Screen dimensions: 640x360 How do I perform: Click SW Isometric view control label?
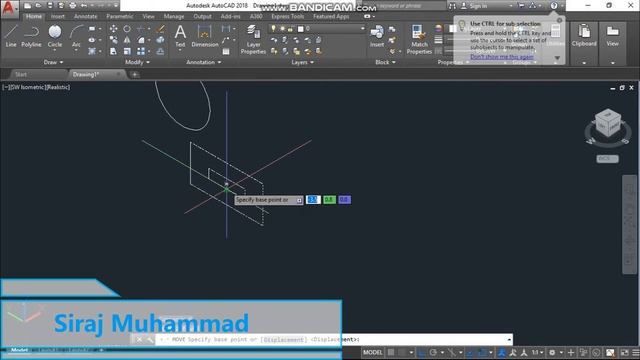coord(29,87)
